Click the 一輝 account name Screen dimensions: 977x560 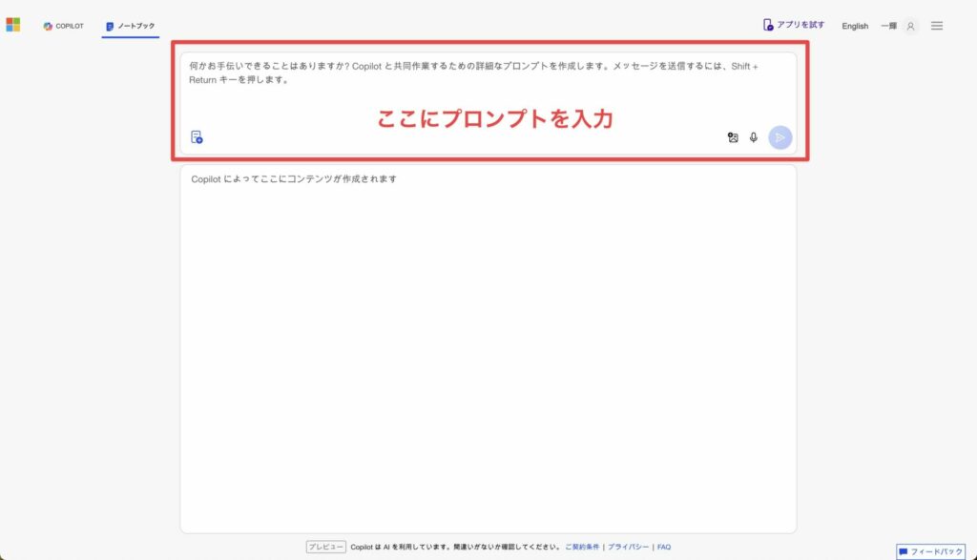point(888,26)
